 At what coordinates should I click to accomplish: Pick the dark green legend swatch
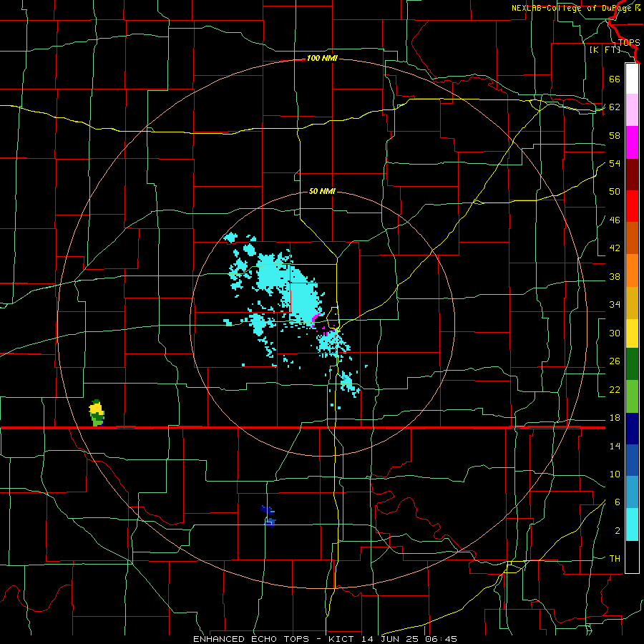click(632, 364)
